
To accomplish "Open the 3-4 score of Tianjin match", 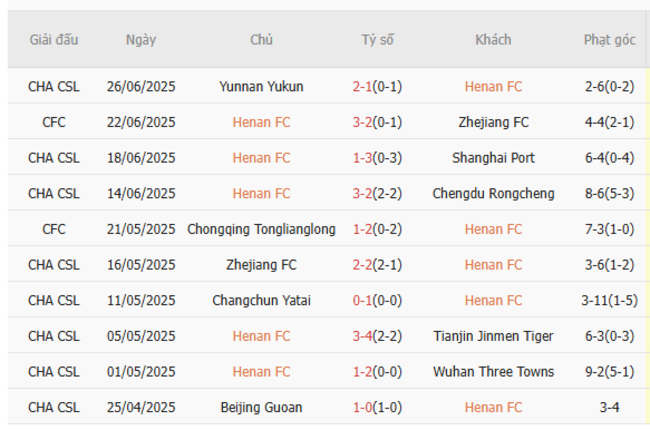I will tap(362, 336).
